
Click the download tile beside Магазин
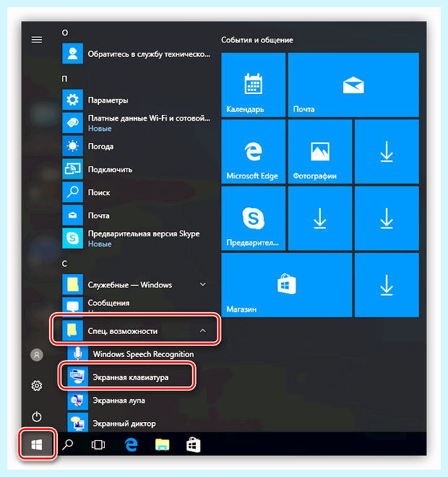(387, 285)
